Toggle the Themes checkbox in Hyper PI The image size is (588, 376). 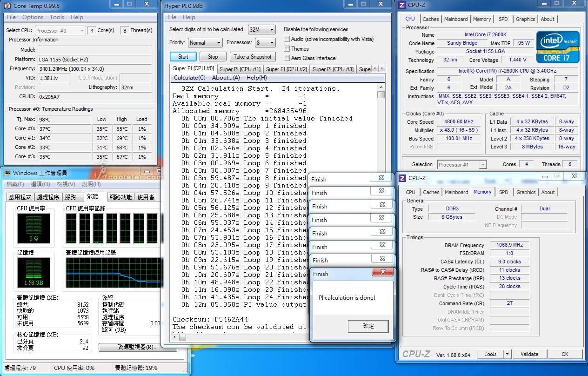click(287, 49)
